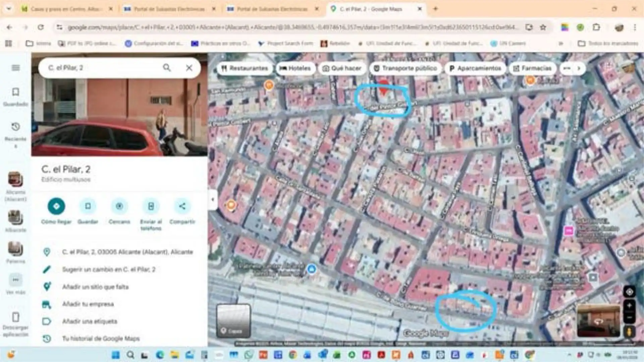This screenshot has height=362, width=644.
Task: Switch map style using the Capas thumbnail
Action: coord(234,320)
